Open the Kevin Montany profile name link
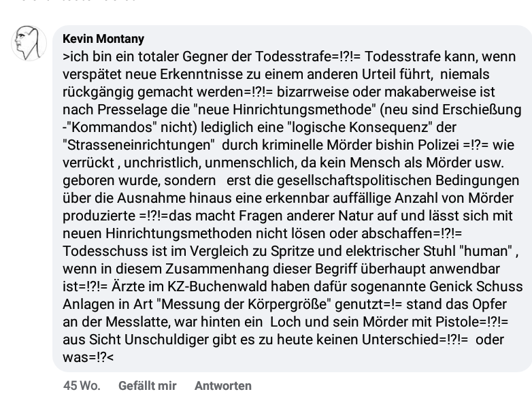Image resolution: width=532 pixels, height=411 pixels. coord(103,39)
